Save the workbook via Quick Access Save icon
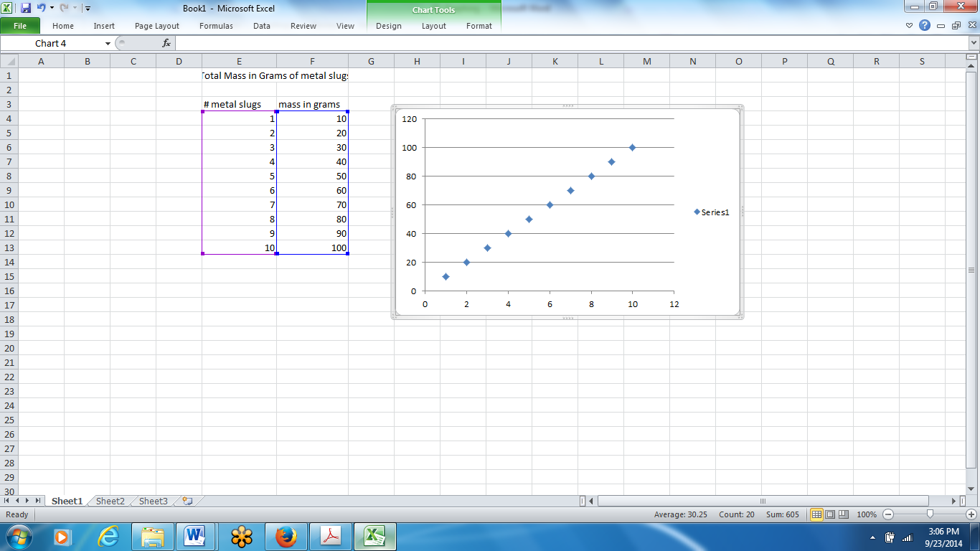980x551 pixels. [x=24, y=7]
